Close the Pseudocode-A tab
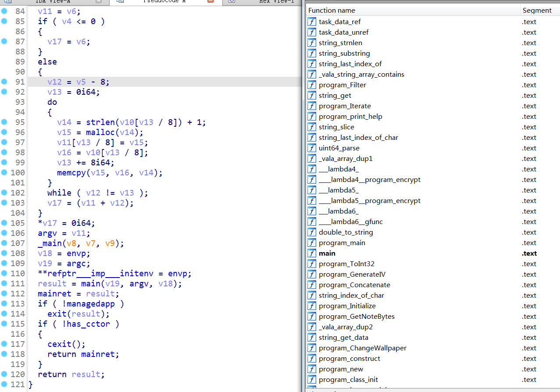560x392 pixels. coord(210,2)
